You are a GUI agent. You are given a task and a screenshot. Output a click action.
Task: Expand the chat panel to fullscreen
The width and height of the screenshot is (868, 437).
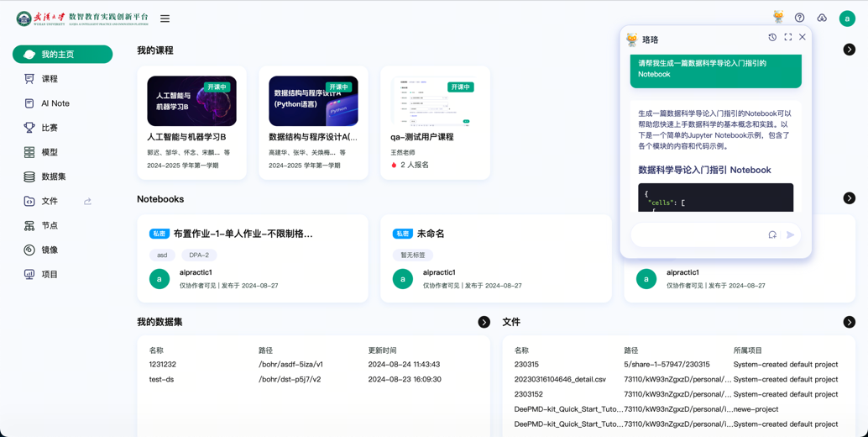tap(787, 37)
